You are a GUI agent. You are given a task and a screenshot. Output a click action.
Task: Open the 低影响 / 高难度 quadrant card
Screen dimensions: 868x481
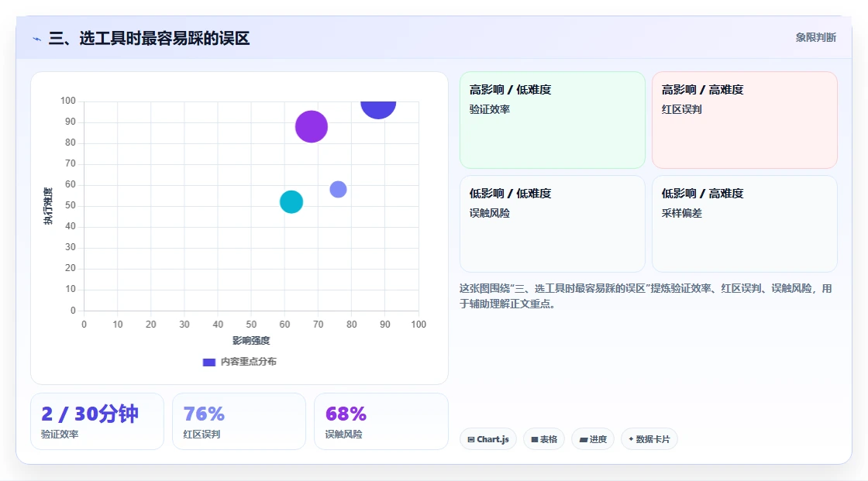(745, 224)
